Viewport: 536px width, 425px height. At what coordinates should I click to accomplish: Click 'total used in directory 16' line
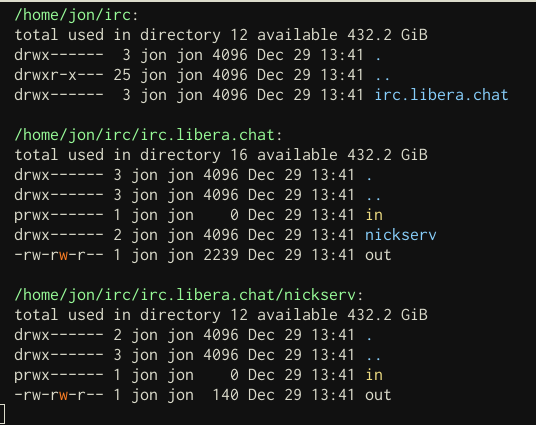221,155
